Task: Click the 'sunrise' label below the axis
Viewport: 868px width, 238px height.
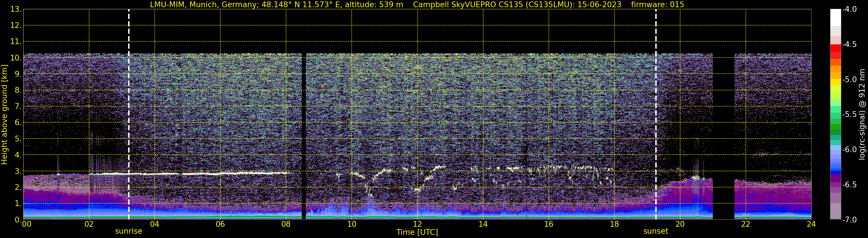Action: click(x=128, y=231)
